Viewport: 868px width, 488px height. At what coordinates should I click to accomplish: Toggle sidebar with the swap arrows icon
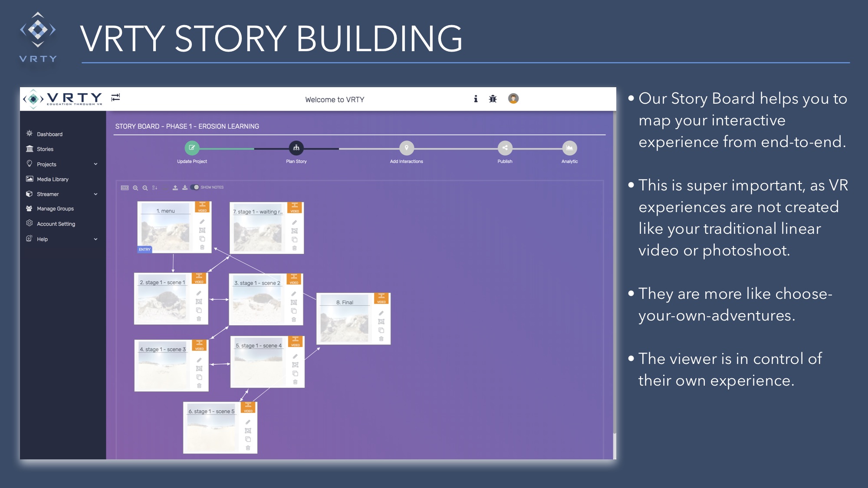point(115,97)
